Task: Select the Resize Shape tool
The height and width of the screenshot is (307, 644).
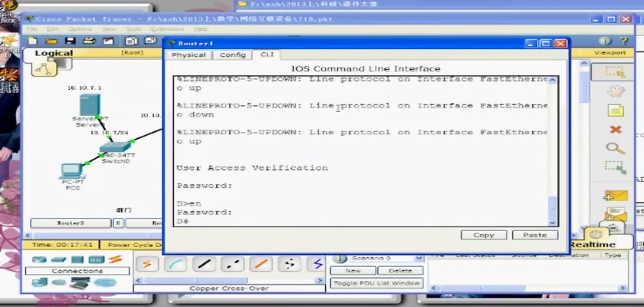Action: (x=615, y=167)
